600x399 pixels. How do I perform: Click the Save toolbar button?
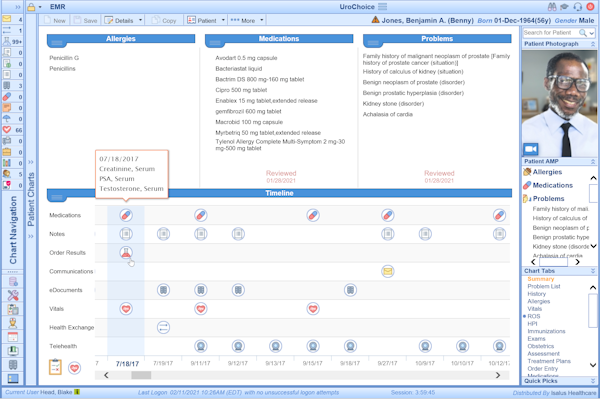[x=86, y=20]
